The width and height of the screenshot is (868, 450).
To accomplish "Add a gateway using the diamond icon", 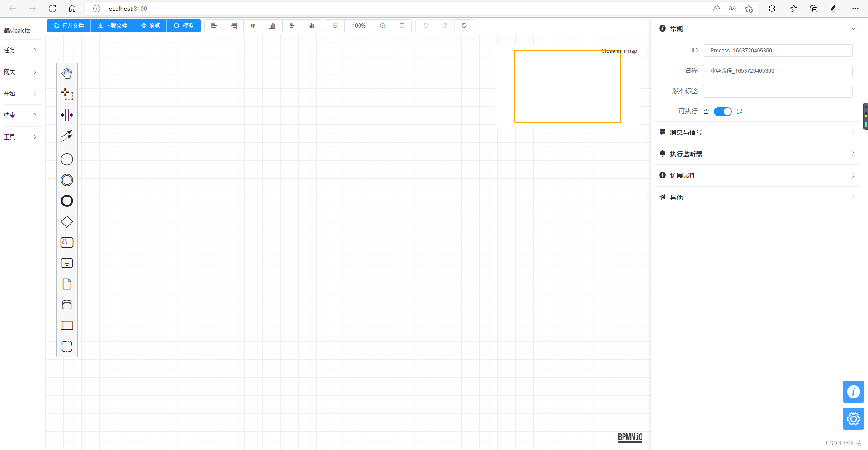I will (x=66, y=221).
